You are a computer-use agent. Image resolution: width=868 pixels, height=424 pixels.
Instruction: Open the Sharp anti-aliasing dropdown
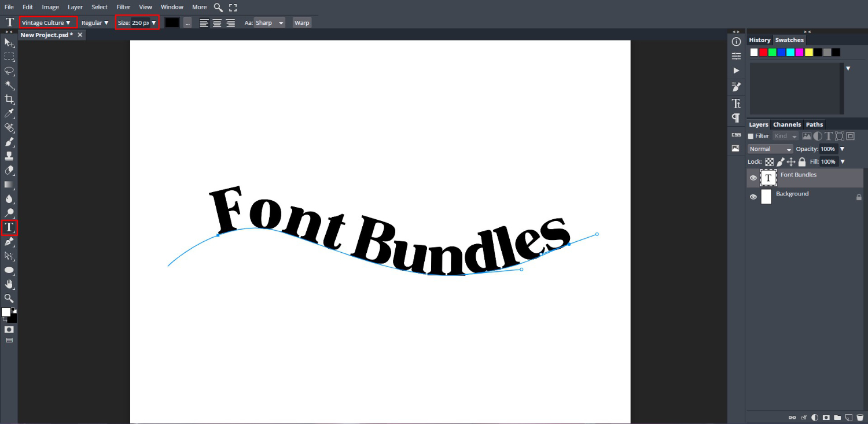pos(270,23)
